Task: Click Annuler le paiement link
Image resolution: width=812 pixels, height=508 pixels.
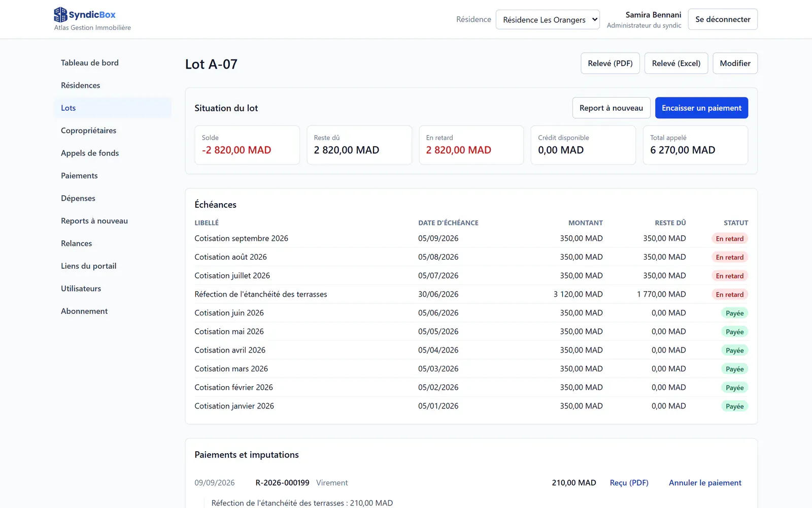Action: point(705,483)
